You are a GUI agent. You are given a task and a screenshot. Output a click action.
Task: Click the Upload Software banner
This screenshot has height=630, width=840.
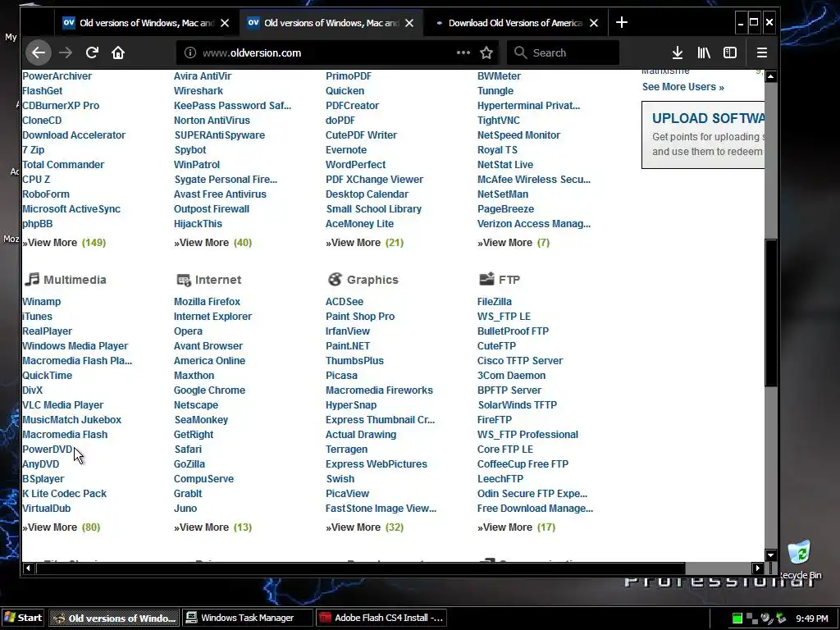[x=703, y=135]
